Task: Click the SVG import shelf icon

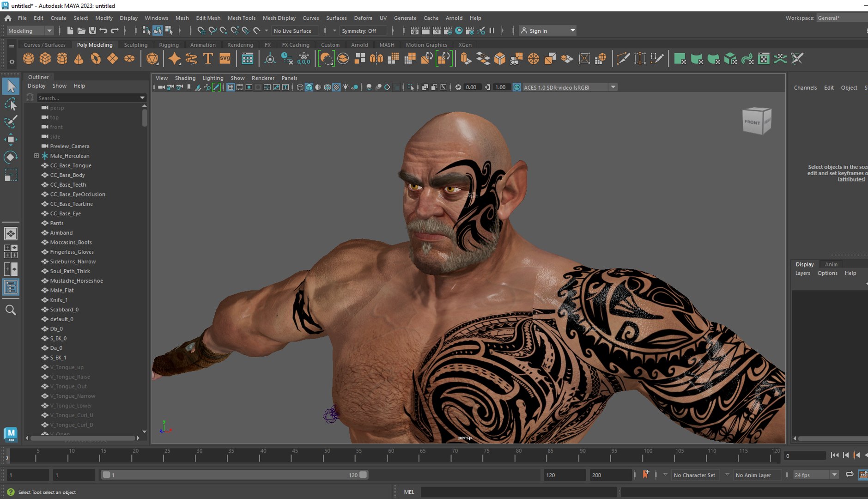Action: pos(225,59)
